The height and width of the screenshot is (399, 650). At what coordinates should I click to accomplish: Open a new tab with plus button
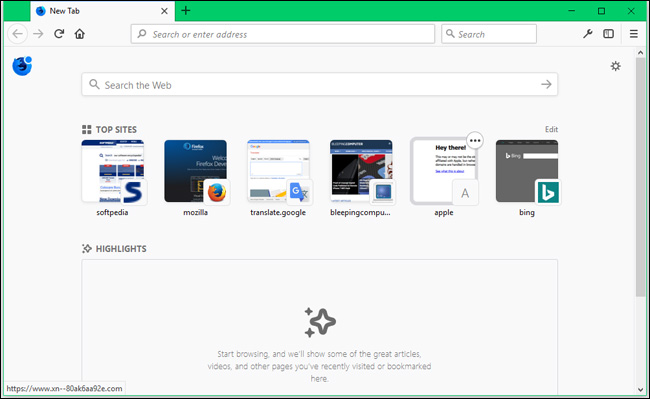(x=186, y=11)
